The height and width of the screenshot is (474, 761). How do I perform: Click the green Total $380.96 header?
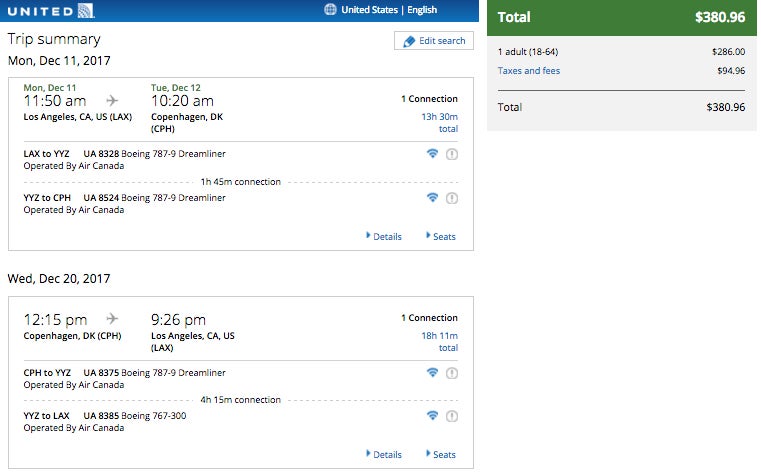(x=622, y=17)
